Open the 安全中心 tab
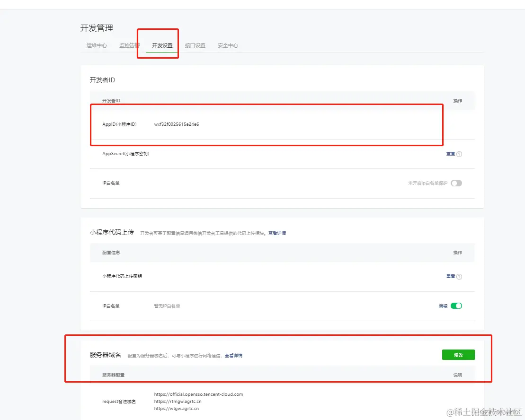The height and width of the screenshot is (420, 525). 228,45
